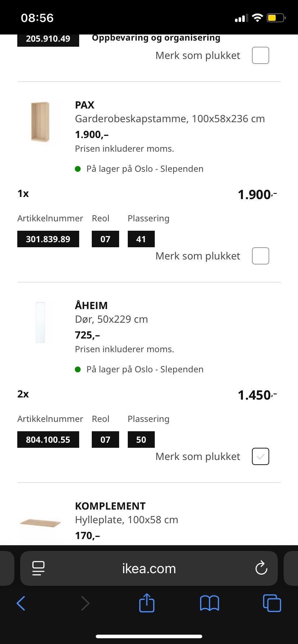Reload the ikea.com page
The height and width of the screenshot is (644, 298).
(261, 569)
